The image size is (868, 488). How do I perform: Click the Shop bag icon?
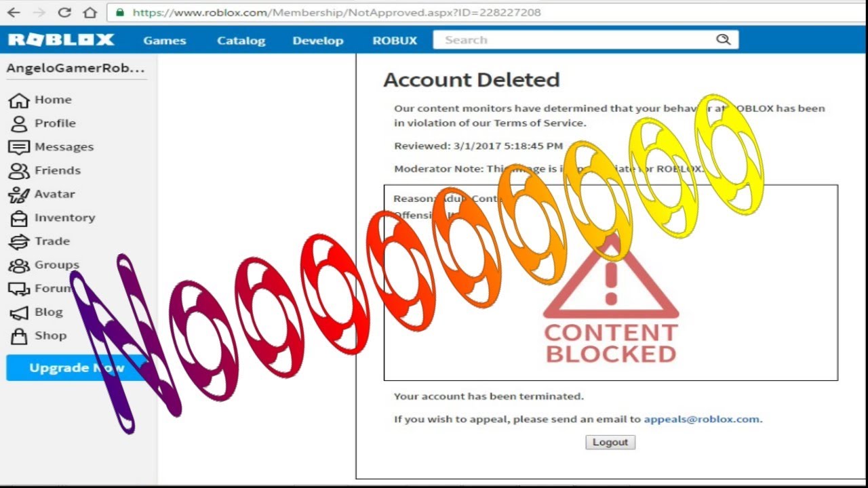(18, 335)
